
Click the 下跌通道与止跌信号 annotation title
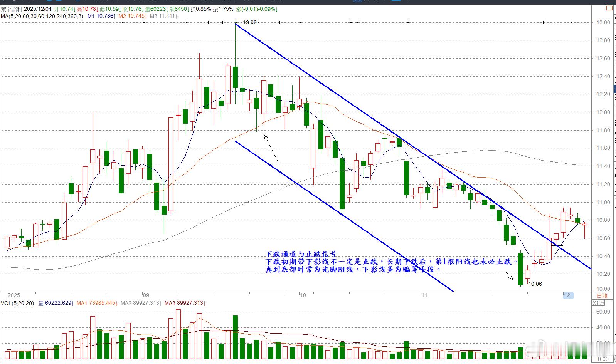[x=301, y=254]
